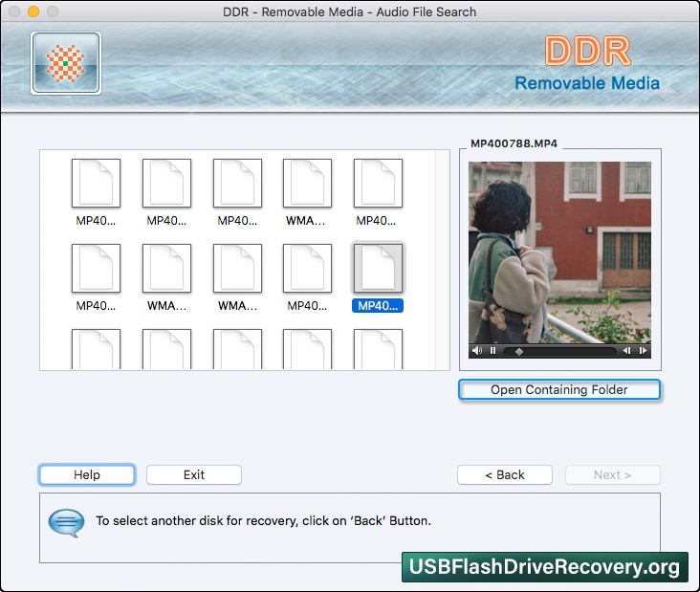Click the diamond playhead on the video scrubber
This screenshot has width=700, height=592.
(518, 351)
